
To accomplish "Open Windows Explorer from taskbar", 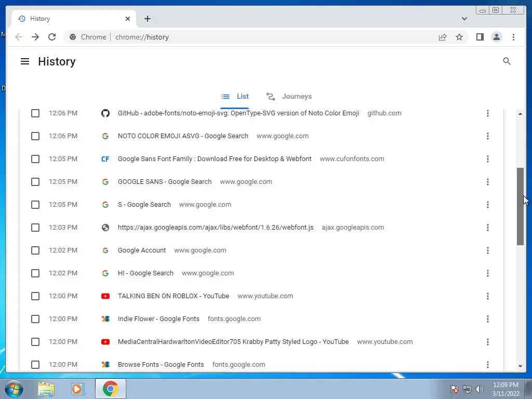I will click(x=46, y=389).
